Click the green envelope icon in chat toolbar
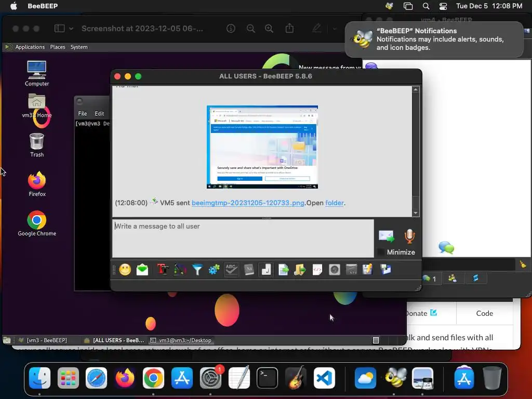Viewport: 532px width, 399px height. click(x=142, y=270)
